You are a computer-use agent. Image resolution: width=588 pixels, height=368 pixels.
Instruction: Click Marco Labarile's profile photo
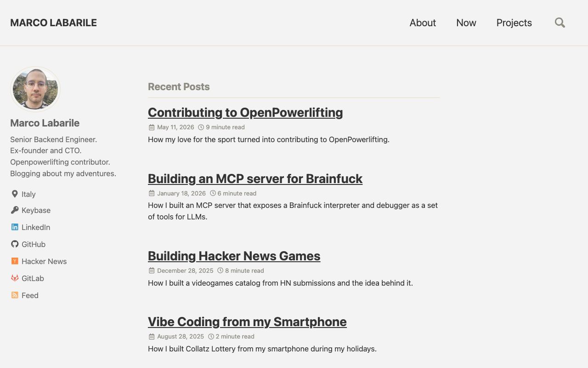(35, 89)
